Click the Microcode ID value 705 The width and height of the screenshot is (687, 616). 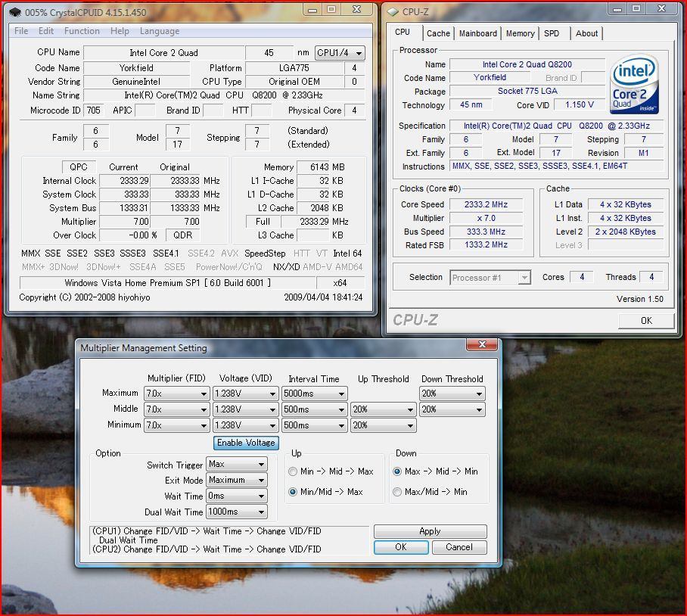pyautogui.click(x=93, y=110)
